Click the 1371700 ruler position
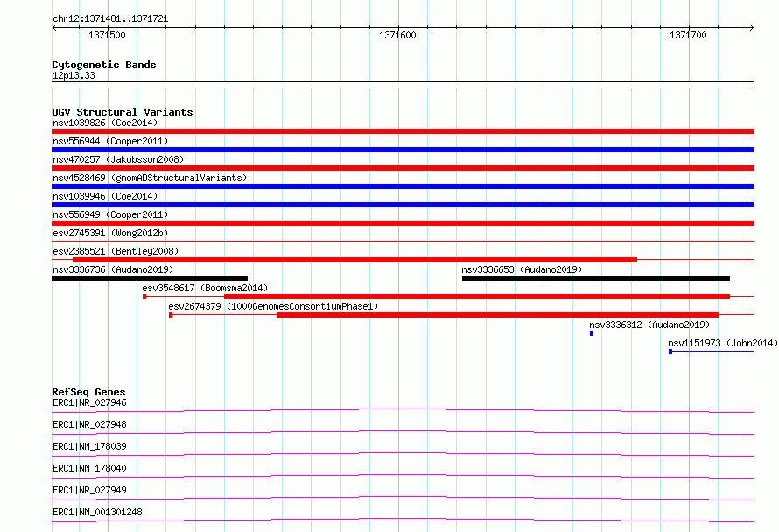779x532 pixels. tap(688, 35)
